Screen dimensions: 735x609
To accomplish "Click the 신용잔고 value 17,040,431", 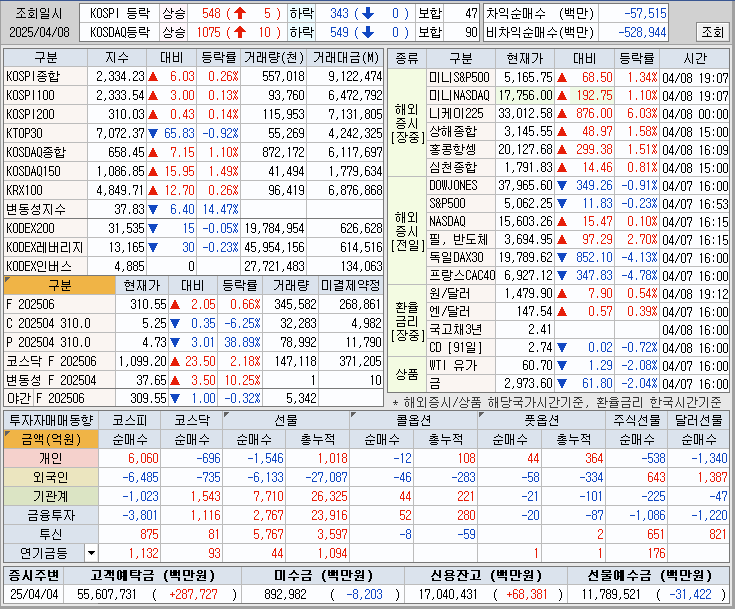I will (448, 594).
